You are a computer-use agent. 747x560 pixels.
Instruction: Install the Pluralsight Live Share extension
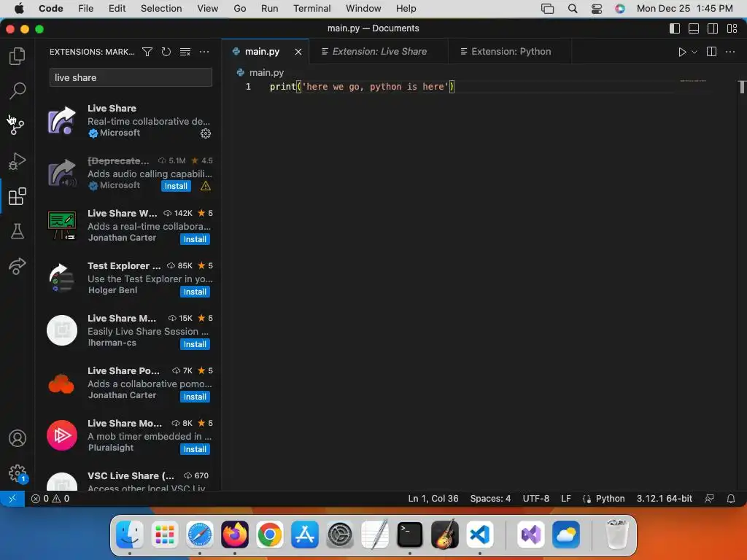click(x=195, y=449)
